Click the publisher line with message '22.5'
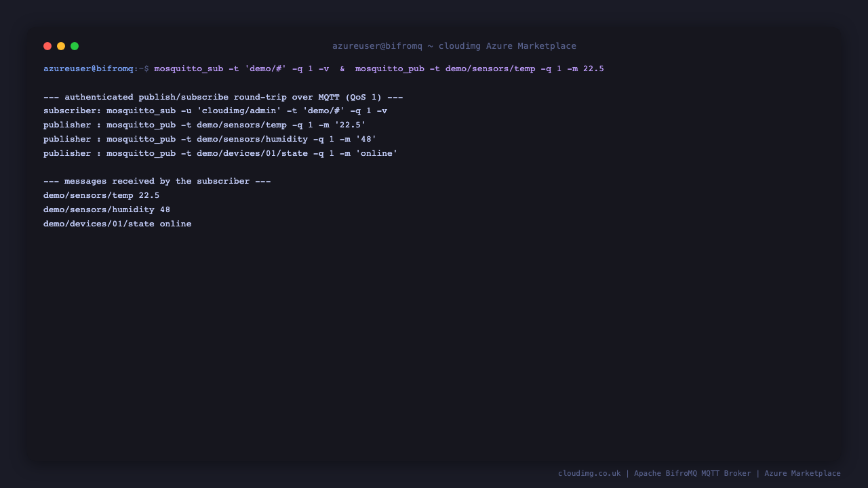Screen dimensions: 868x488 coord(204,125)
